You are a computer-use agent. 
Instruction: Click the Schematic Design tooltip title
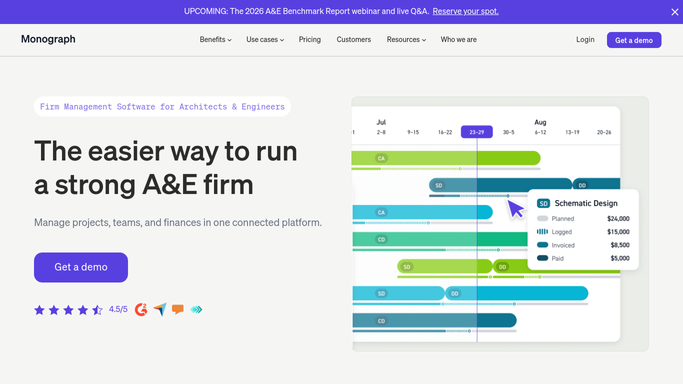click(x=586, y=203)
